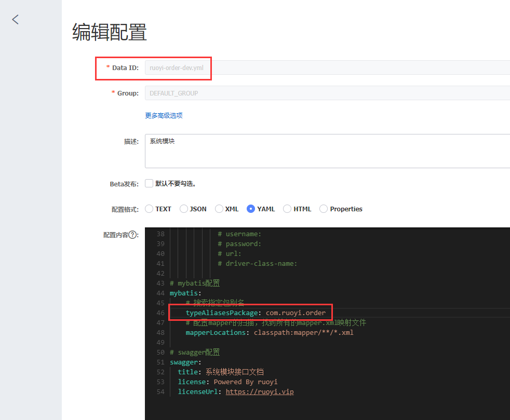Select the Properties format radio button

coord(324,209)
